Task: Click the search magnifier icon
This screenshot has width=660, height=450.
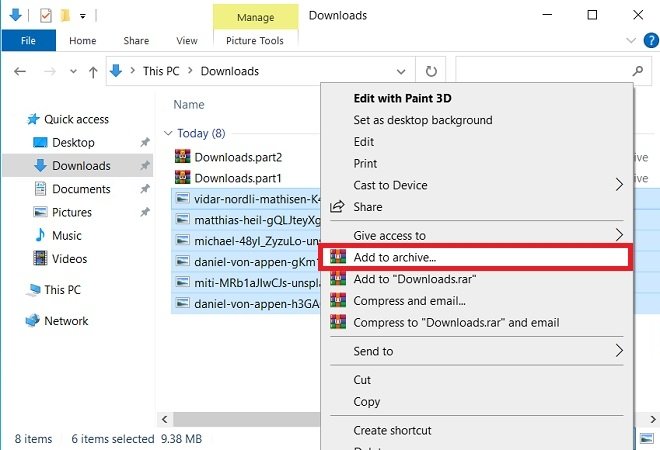Action: pyautogui.click(x=638, y=71)
